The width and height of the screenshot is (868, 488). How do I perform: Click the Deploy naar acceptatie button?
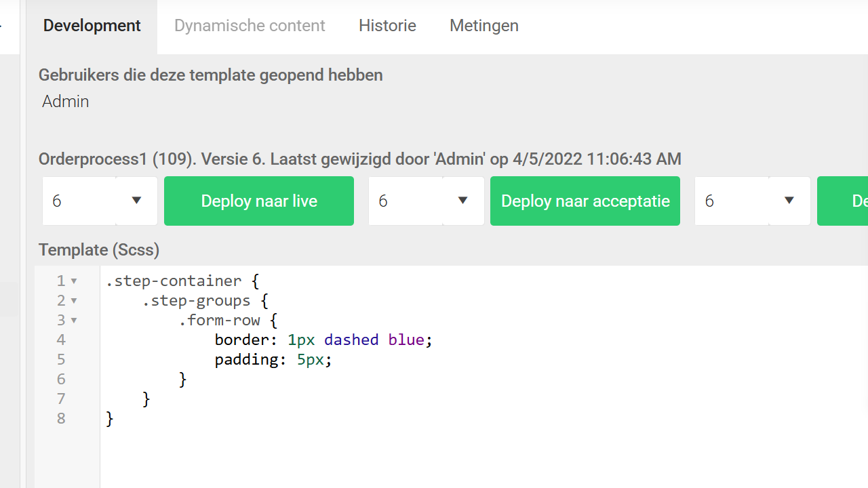[x=585, y=201]
